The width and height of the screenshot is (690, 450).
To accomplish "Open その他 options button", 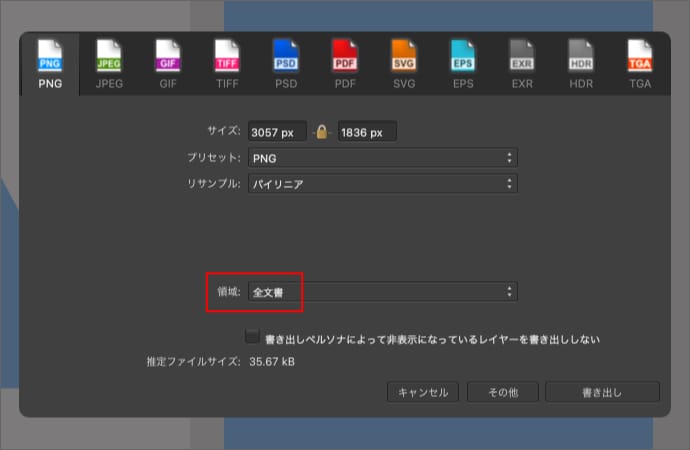I will pos(502,392).
